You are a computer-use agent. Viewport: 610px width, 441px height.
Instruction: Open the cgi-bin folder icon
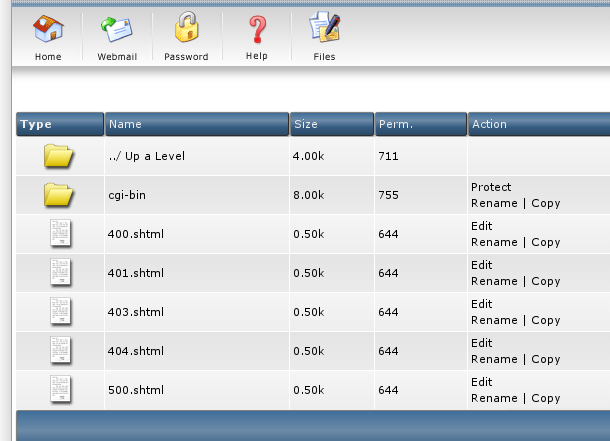click(58, 195)
